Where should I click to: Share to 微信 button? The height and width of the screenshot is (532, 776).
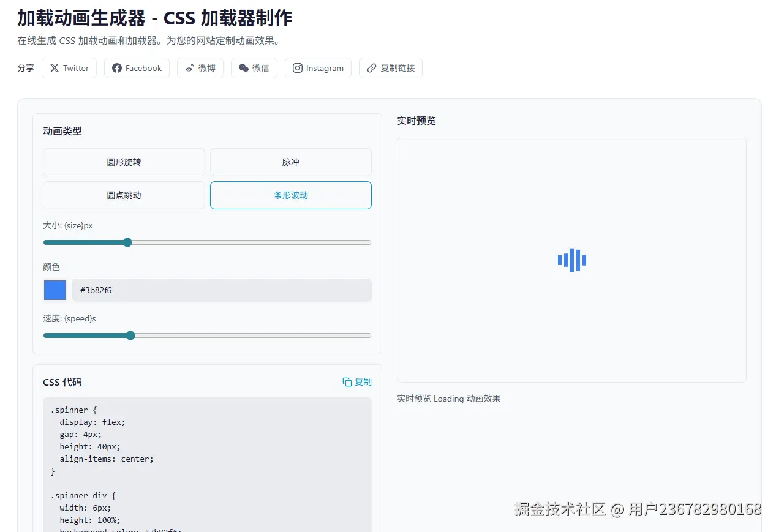254,68
